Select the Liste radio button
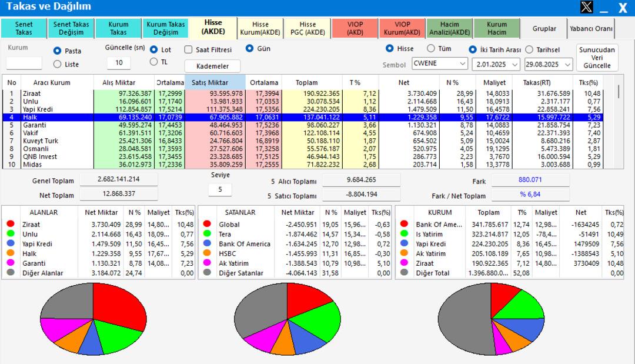Viewport: 635px width, 364px height. 57,64
